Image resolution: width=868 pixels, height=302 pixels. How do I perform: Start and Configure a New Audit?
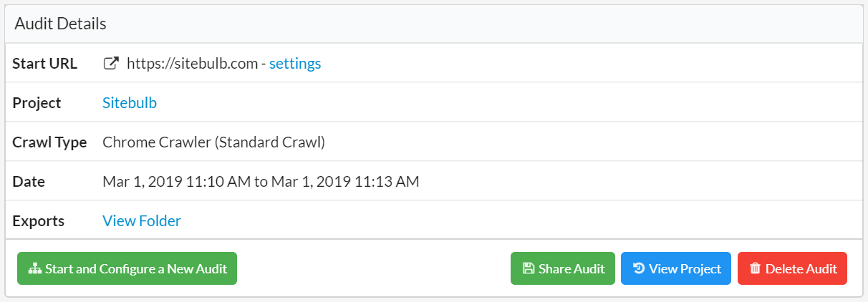[x=127, y=269]
